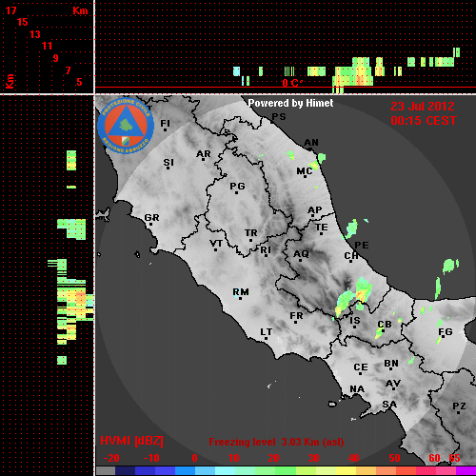Viewport: 476px width, 476px height.
Task: Click the '40' dBZ scale value
Action: click(x=353, y=458)
